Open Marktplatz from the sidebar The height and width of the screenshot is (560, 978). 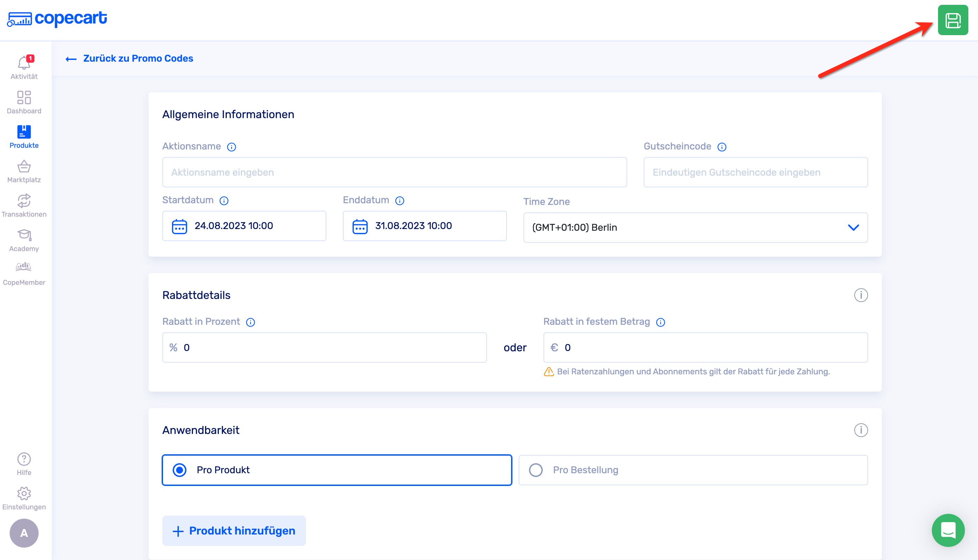coord(24,171)
